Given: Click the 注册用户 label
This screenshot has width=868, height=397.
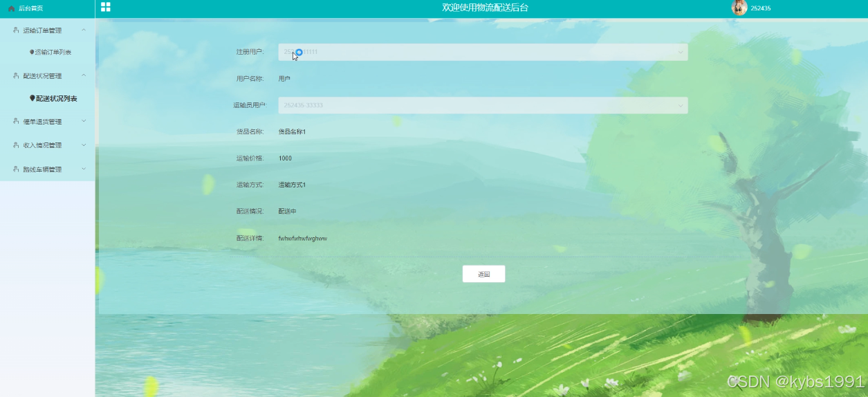Looking at the screenshot, I should tap(250, 52).
